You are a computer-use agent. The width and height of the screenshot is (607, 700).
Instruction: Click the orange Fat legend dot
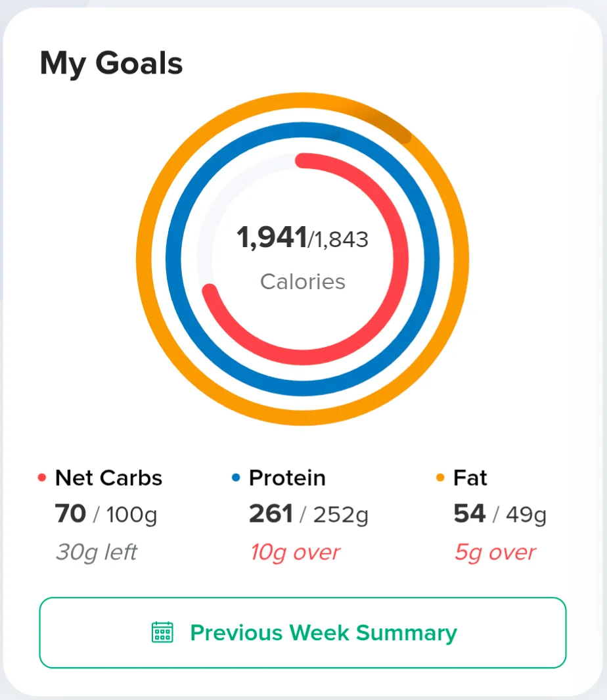tap(440, 478)
